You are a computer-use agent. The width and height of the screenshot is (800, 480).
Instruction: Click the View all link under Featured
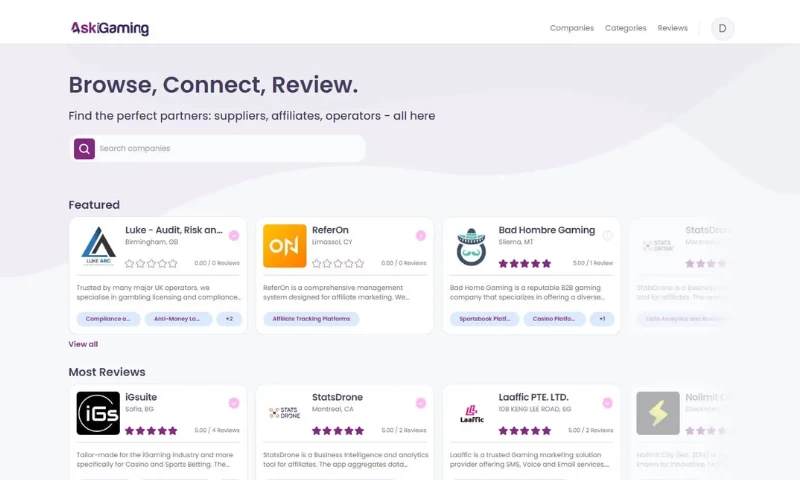(83, 344)
